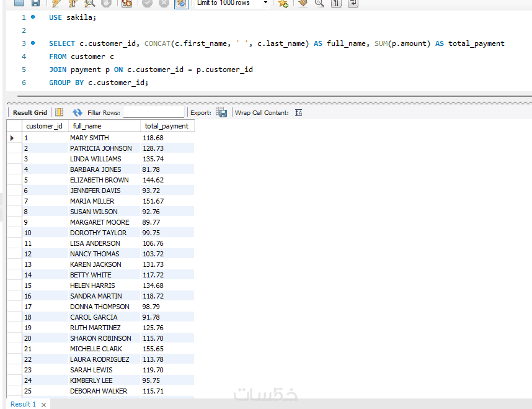Image resolution: width=532 pixels, height=409 pixels.
Task: Click line number 2 in the editor gutter
Action: point(24,30)
